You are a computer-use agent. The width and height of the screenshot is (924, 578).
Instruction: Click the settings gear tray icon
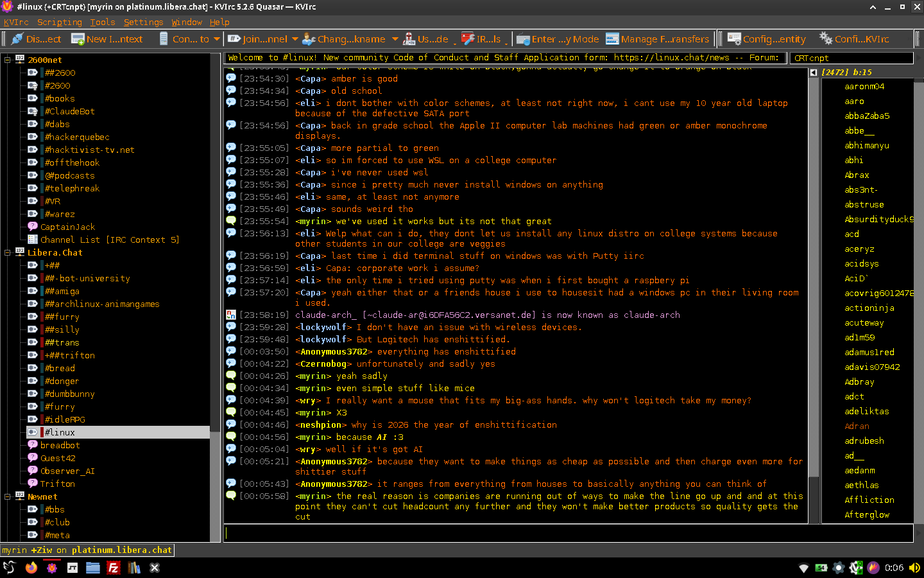(838, 568)
